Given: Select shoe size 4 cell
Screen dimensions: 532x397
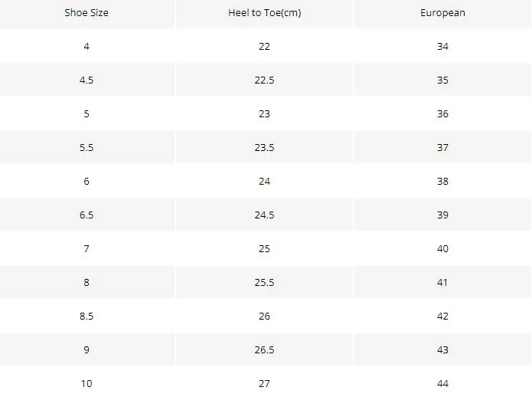Looking at the screenshot, I should click(x=86, y=46).
